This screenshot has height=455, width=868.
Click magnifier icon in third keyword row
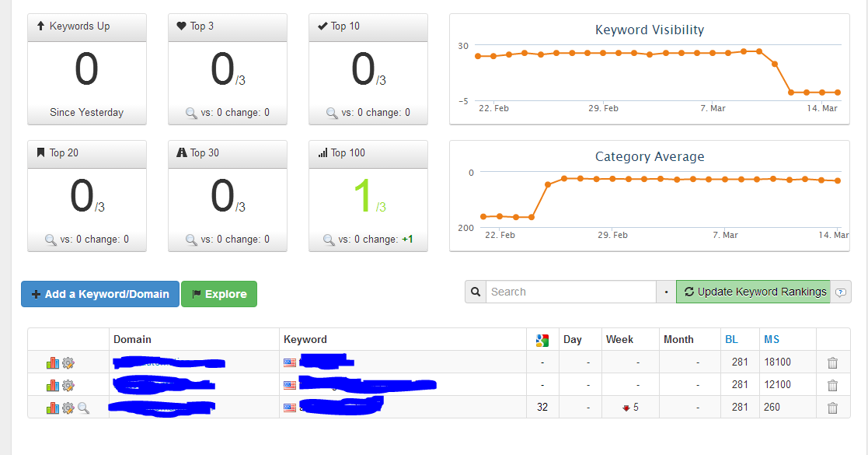pos(84,408)
